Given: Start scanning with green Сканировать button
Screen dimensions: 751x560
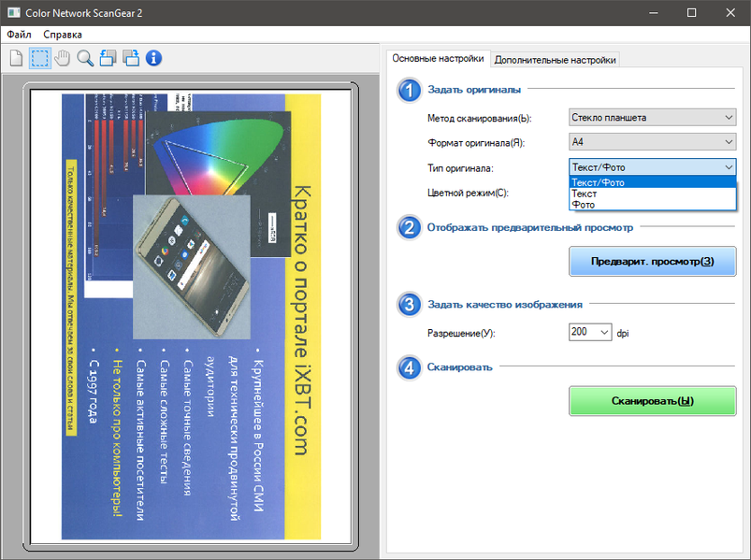Looking at the screenshot, I should click(x=653, y=401).
